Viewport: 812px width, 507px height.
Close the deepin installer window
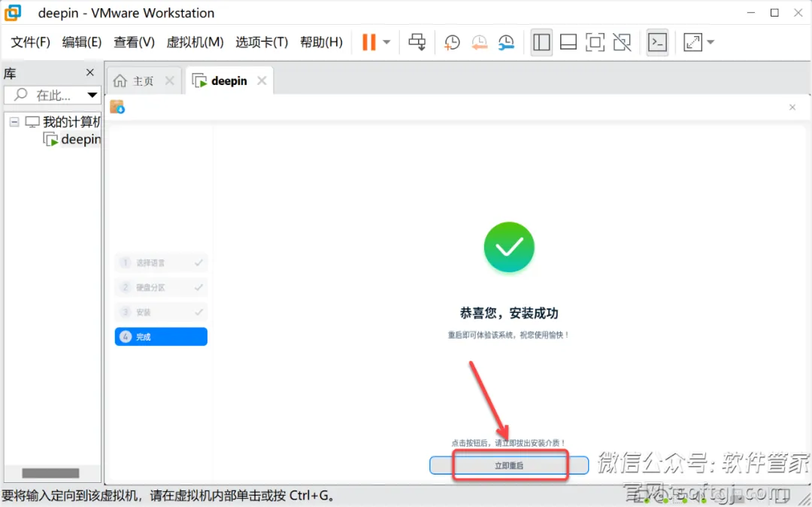tap(792, 108)
